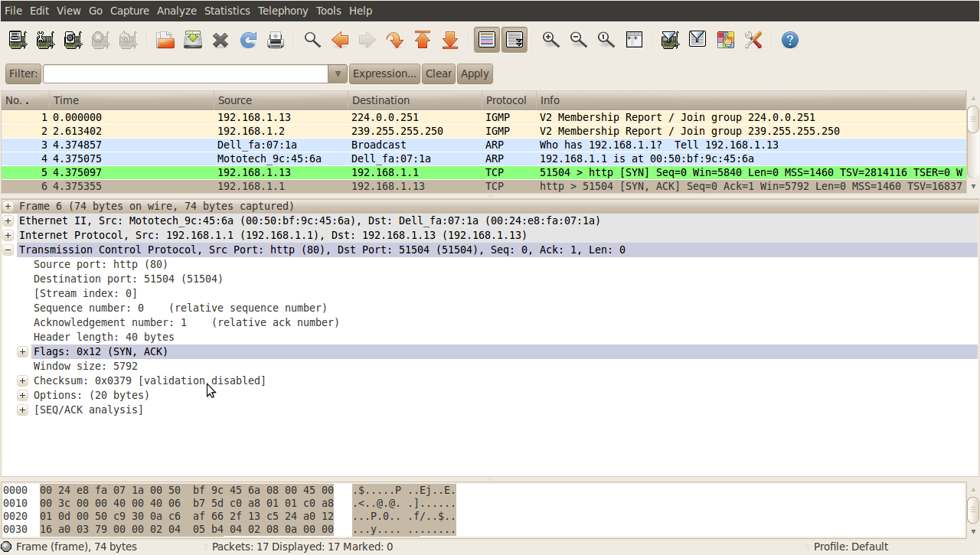Apply the current display filter
The image size is (980, 555).
tap(475, 73)
